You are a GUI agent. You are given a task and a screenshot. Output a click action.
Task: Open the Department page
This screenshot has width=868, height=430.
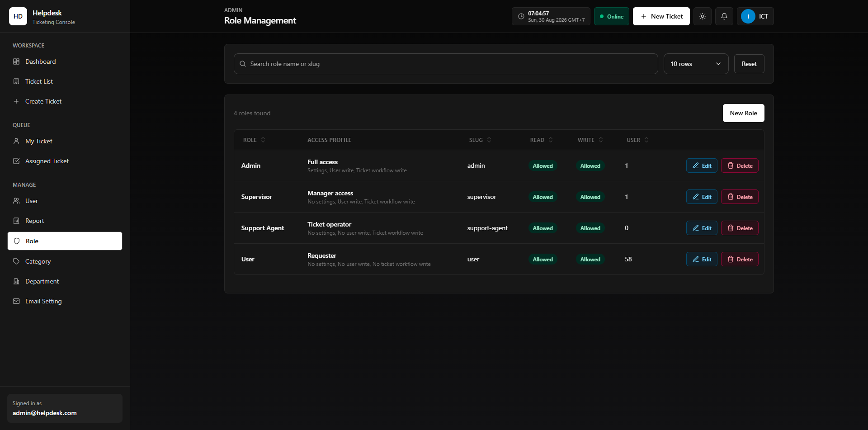tap(65, 281)
